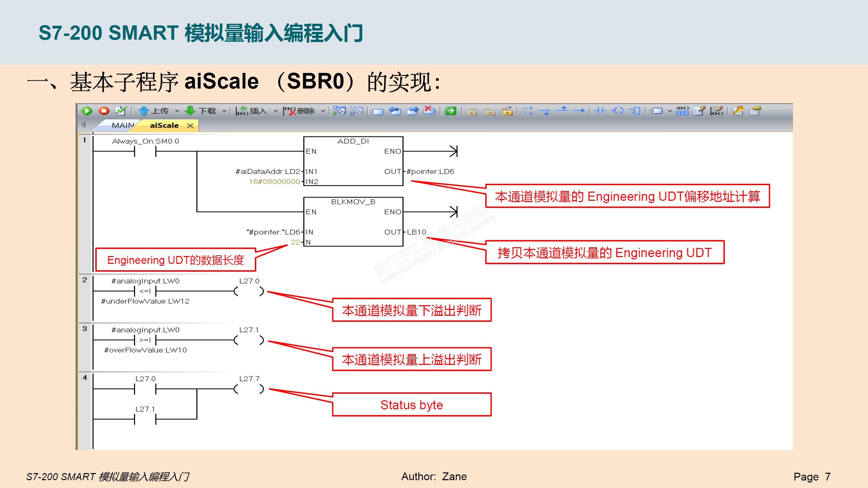The image size is (868, 488).
Task: Click the insert coil icon
Action: coord(618,111)
